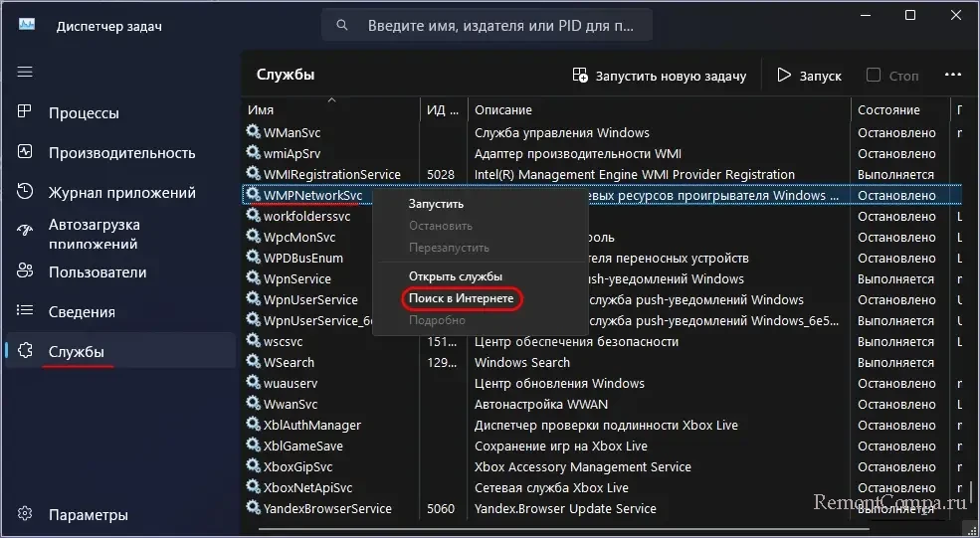Sort services by Имя column header
The height and width of the screenshot is (538, 980).
pos(262,110)
